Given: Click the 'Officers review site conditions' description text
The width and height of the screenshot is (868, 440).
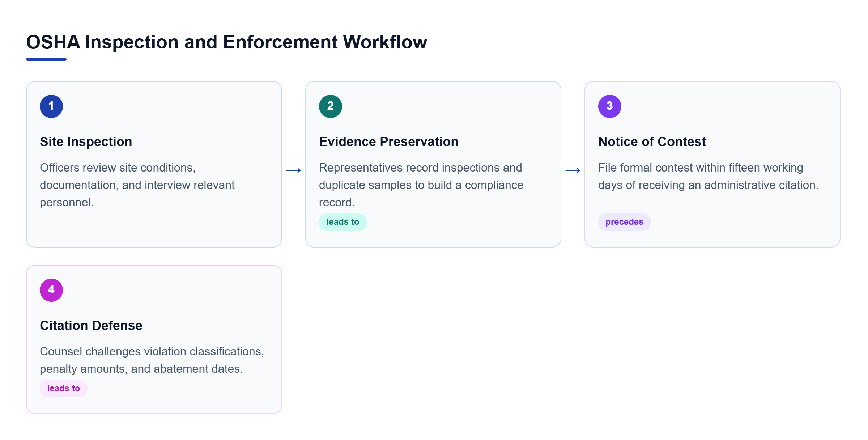Looking at the screenshot, I should pyautogui.click(x=137, y=185).
